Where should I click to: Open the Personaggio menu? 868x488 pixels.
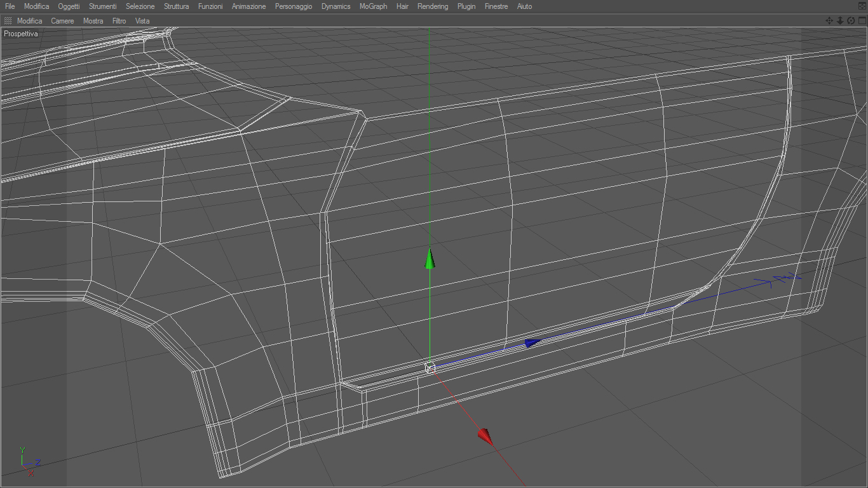coord(294,6)
